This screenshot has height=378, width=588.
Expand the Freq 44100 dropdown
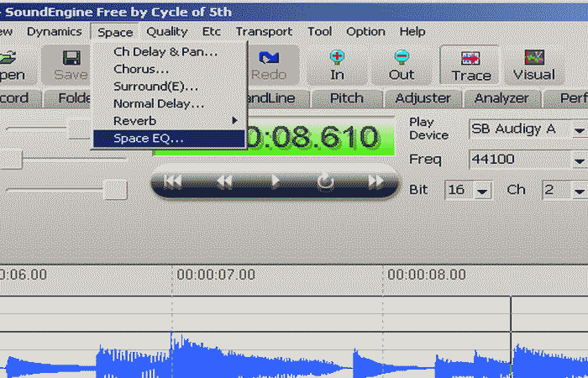(579, 160)
